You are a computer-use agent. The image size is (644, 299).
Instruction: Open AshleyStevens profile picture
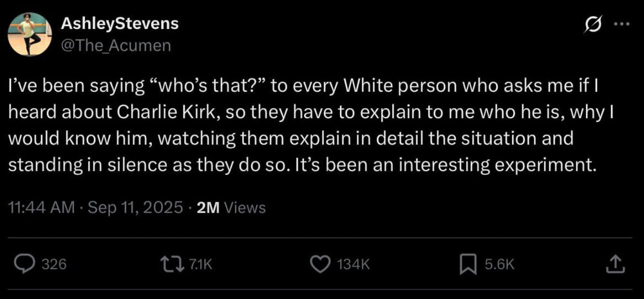point(30,33)
